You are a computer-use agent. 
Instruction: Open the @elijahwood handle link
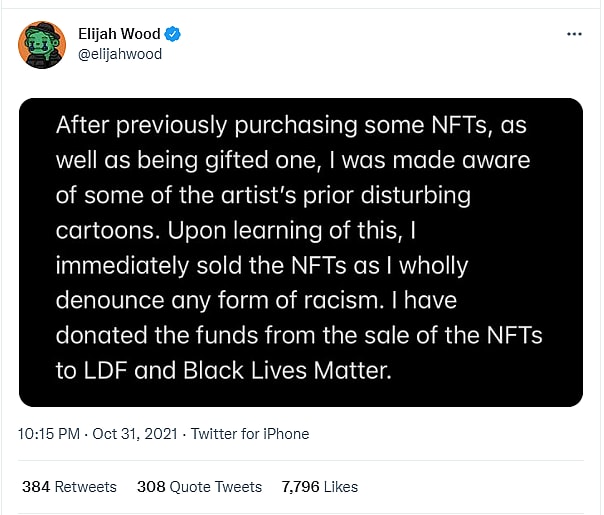coord(120,54)
